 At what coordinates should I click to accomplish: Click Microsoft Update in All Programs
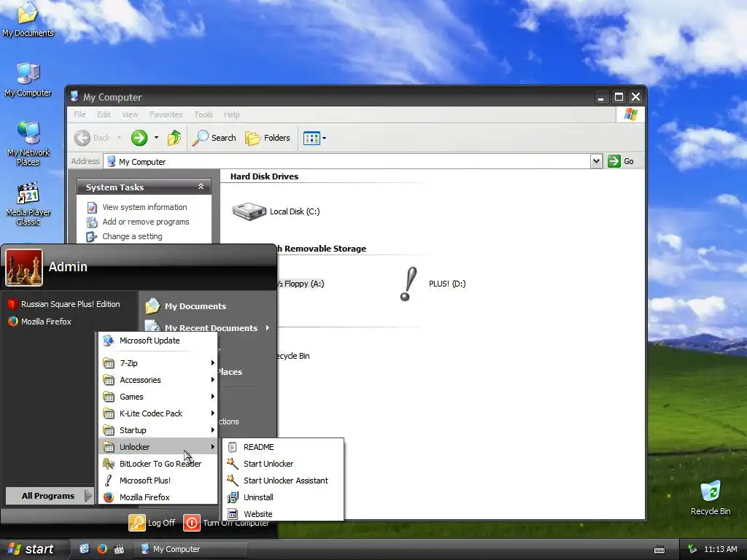(158, 341)
